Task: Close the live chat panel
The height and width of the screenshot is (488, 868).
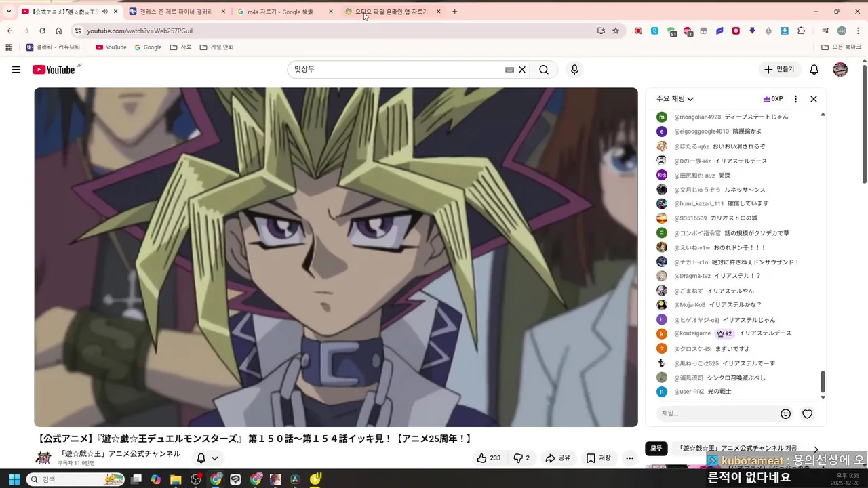Action: (x=814, y=99)
